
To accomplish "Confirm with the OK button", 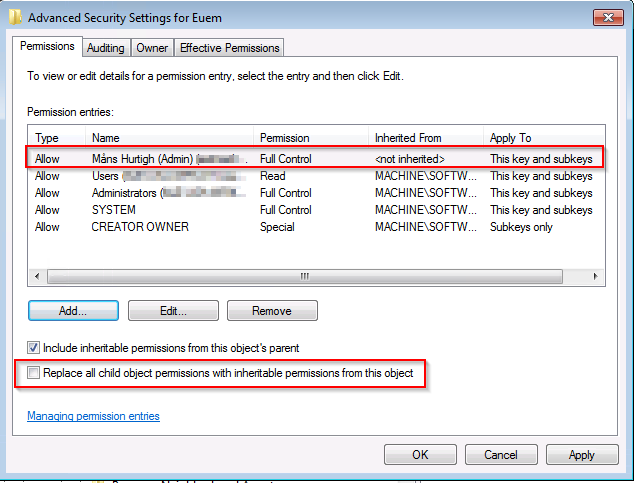I will [420, 455].
